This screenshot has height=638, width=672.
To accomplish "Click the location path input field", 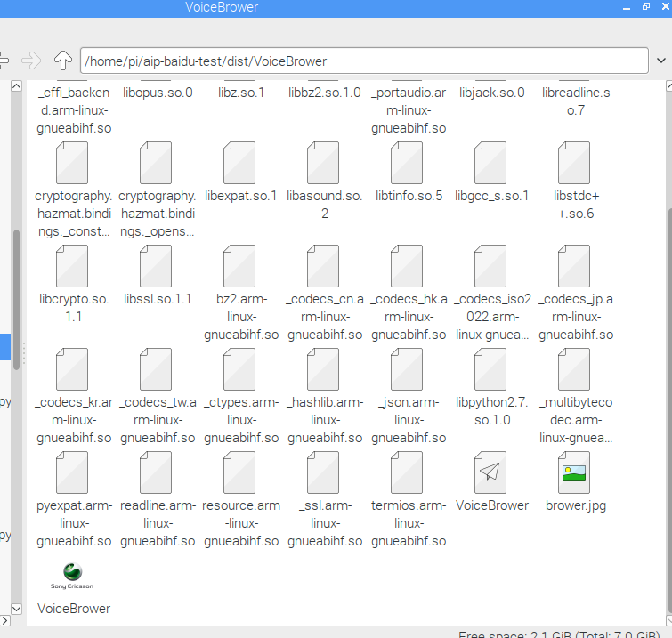I will click(364, 61).
